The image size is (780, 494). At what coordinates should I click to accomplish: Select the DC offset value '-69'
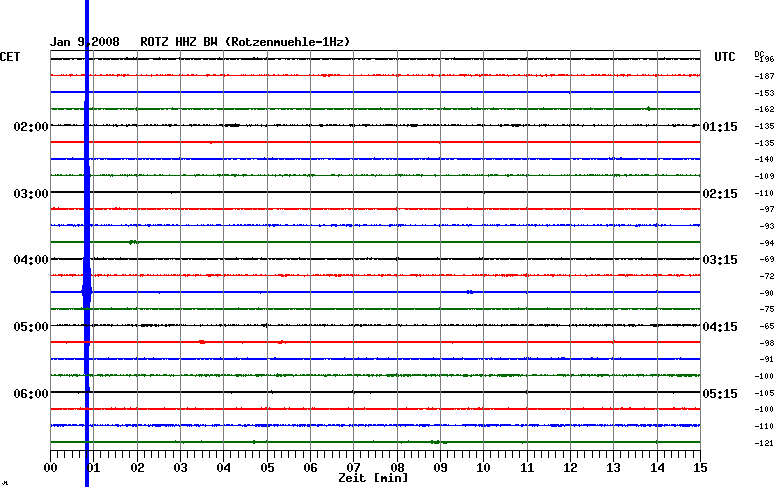(x=766, y=259)
